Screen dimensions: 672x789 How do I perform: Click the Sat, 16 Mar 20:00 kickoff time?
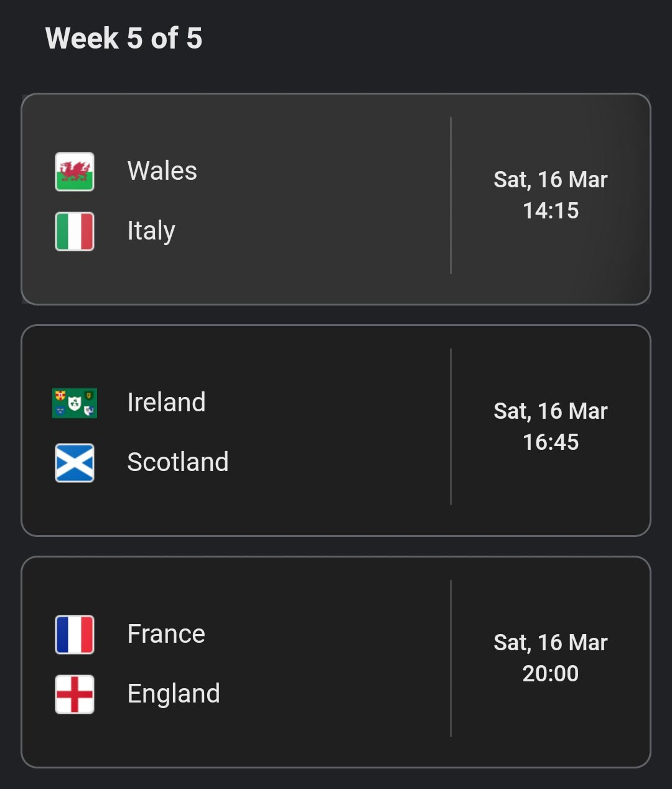point(551,658)
